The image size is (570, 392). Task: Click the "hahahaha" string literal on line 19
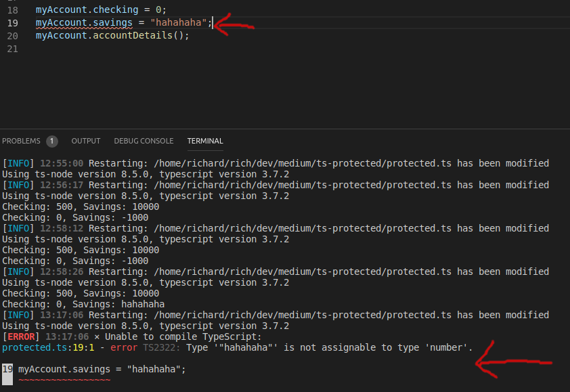pos(178,22)
